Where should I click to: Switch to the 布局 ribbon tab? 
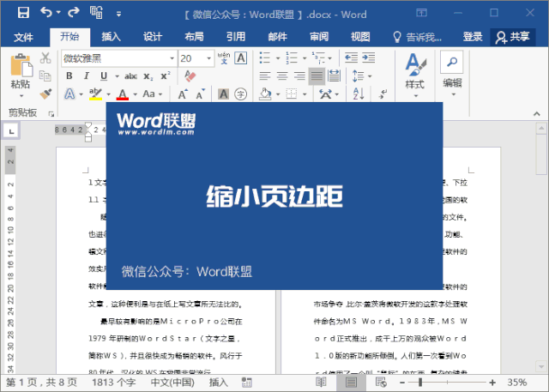pyautogui.click(x=194, y=37)
